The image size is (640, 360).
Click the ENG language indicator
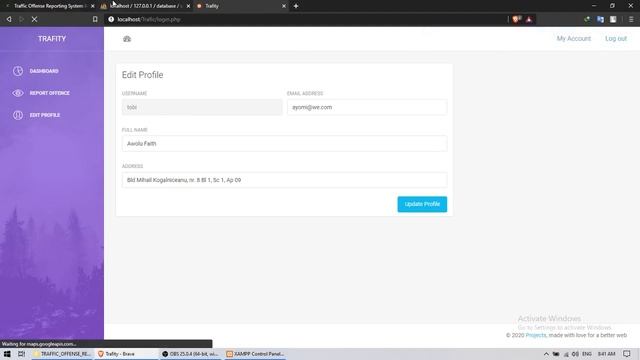(587, 354)
